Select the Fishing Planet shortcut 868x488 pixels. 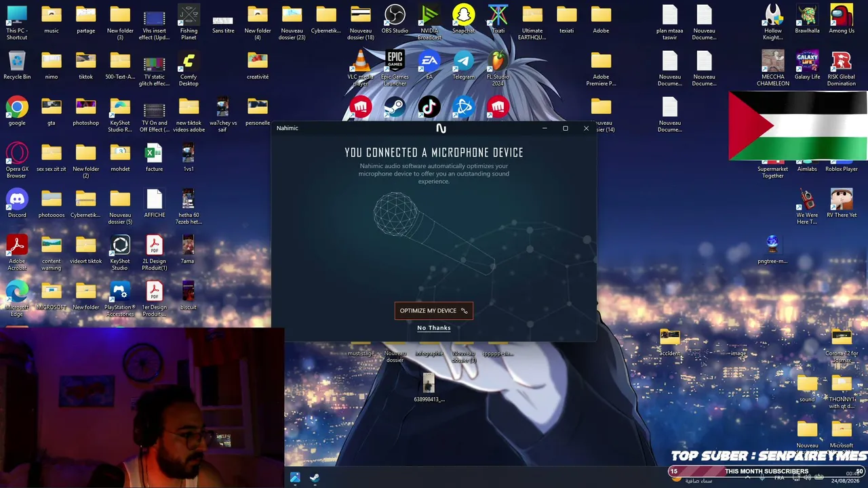189,22
